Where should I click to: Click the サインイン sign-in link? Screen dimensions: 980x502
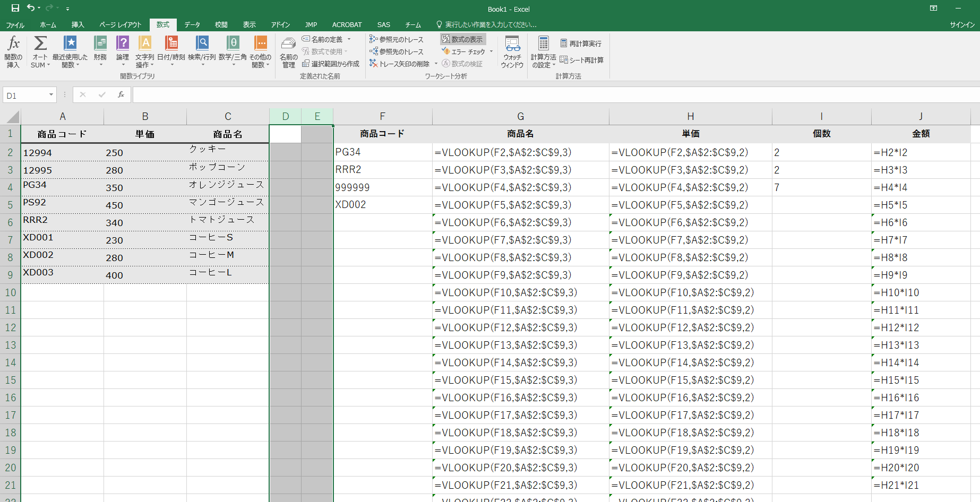(x=962, y=25)
